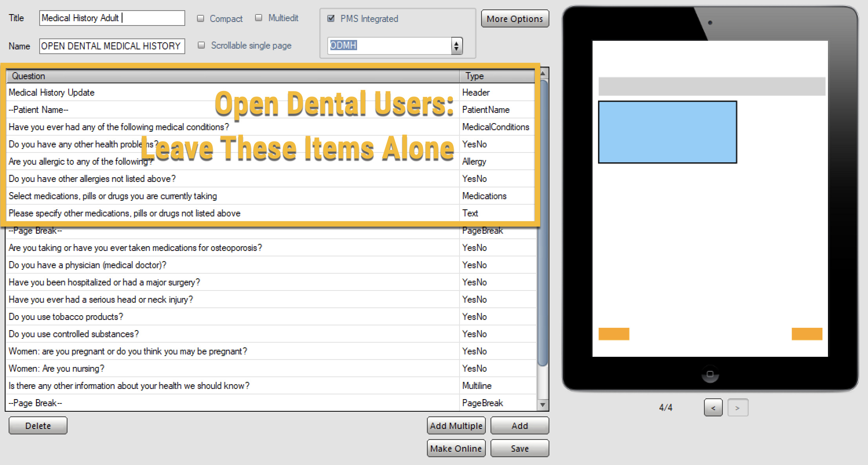Click the More Options button
This screenshot has width=868, height=465.
point(515,18)
